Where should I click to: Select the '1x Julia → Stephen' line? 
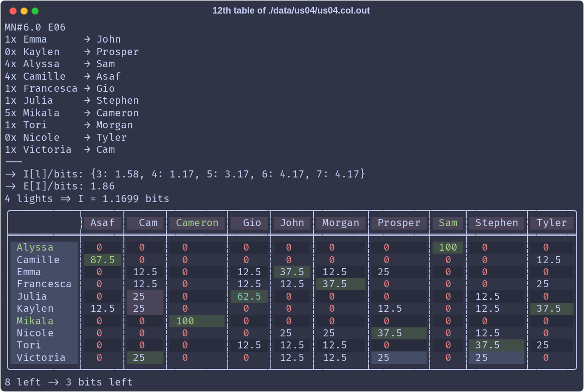pos(72,101)
